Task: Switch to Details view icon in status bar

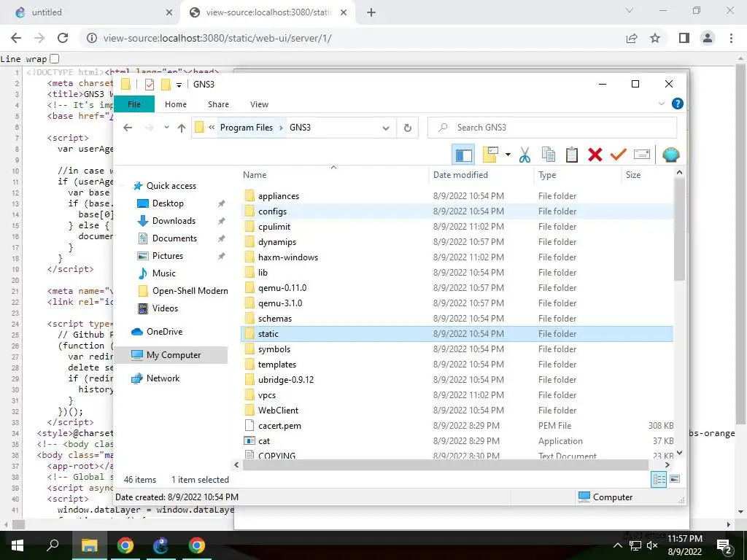Action: tap(659, 479)
